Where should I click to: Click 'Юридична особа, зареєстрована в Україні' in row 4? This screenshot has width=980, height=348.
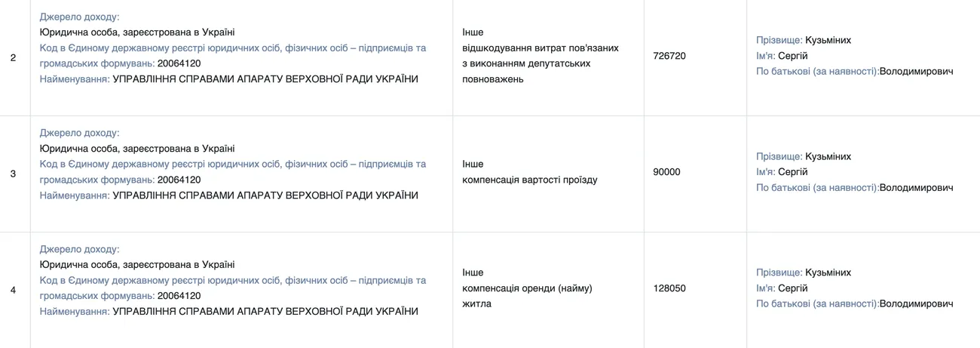(x=136, y=265)
